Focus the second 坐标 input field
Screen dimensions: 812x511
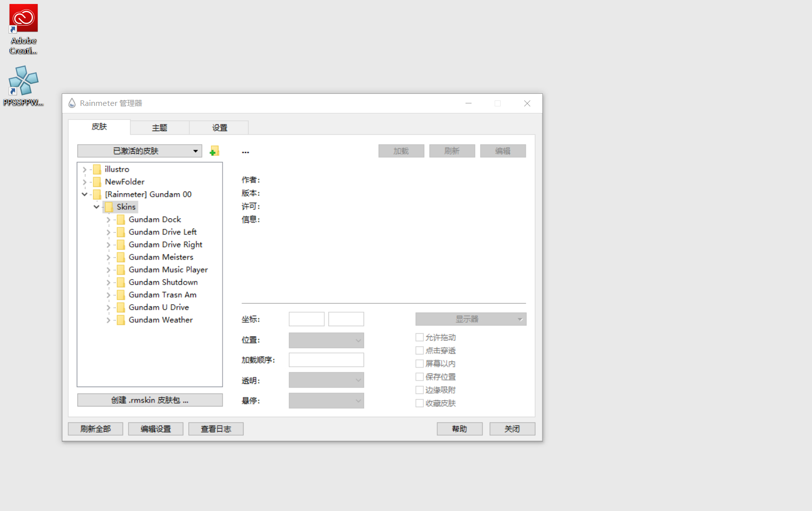[346, 319]
